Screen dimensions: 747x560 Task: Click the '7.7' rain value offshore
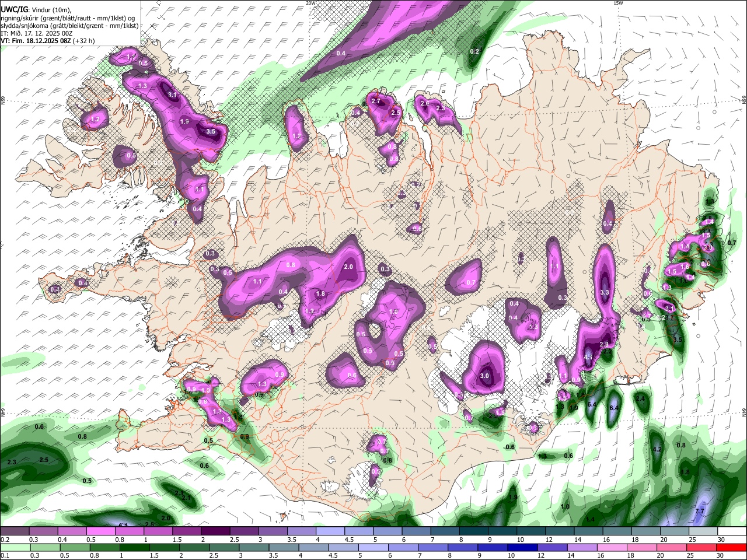700,511
